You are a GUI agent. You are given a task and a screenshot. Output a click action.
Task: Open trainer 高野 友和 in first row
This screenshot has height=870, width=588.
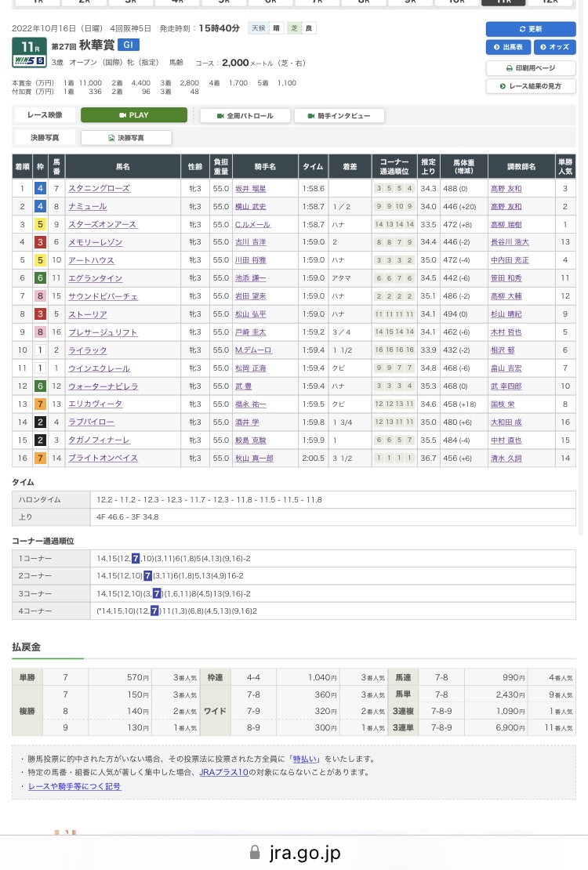(506, 189)
